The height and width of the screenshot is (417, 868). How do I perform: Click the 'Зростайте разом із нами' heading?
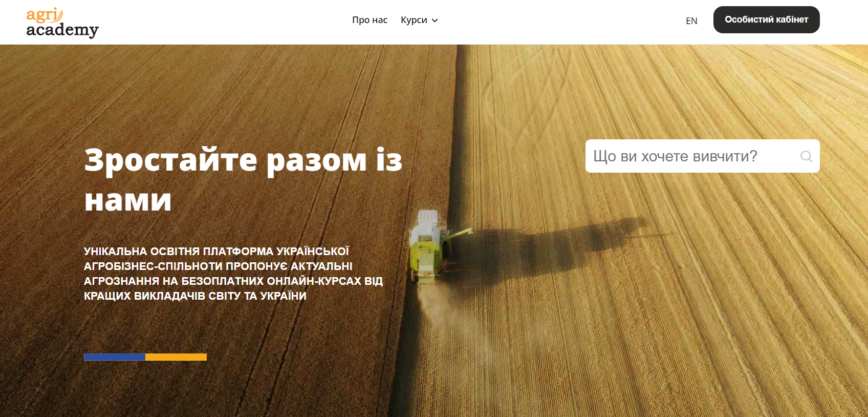[243, 179]
